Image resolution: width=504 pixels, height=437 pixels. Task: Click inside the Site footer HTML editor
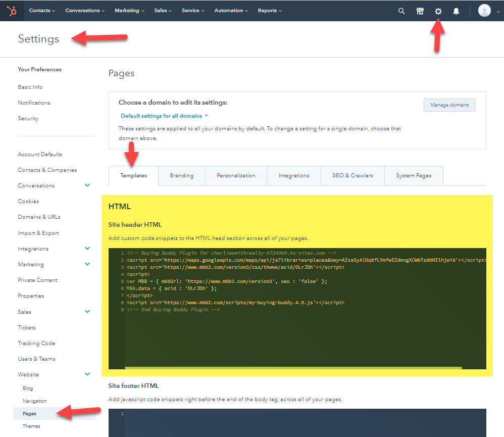pos(297,423)
